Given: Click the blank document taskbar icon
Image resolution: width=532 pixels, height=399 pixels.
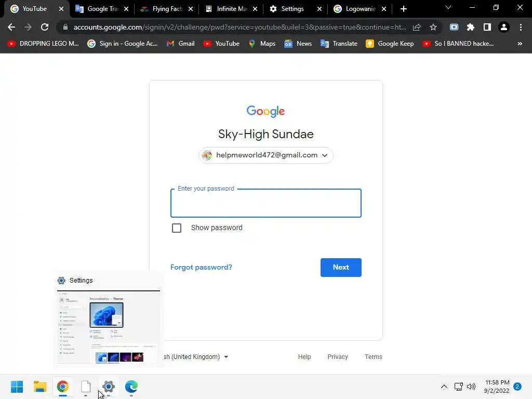Looking at the screenshot, I should (x=86, y=387).
